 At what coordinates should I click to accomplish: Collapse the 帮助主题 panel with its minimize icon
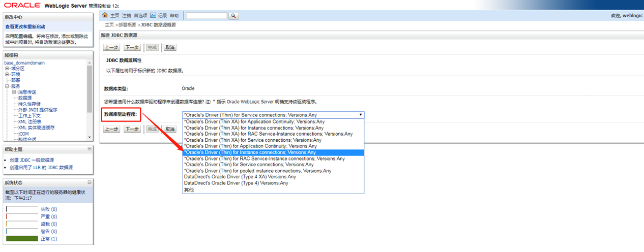click(x=90, y=149)
